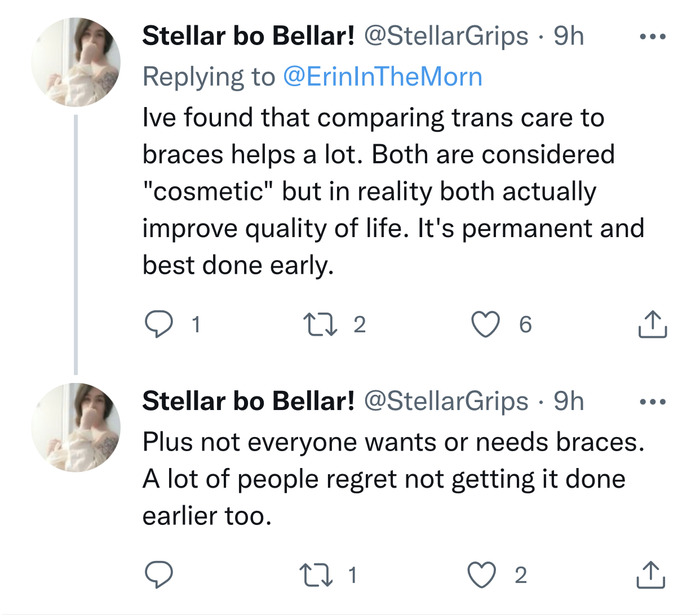
Task: Like the second tweet with 2 likes
Action: point(482,575)
